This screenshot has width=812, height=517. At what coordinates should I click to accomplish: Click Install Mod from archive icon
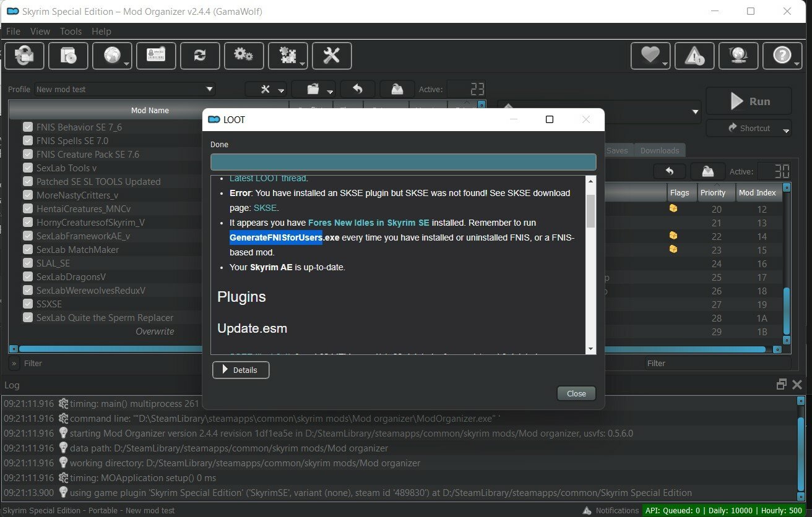pos(68,56)
